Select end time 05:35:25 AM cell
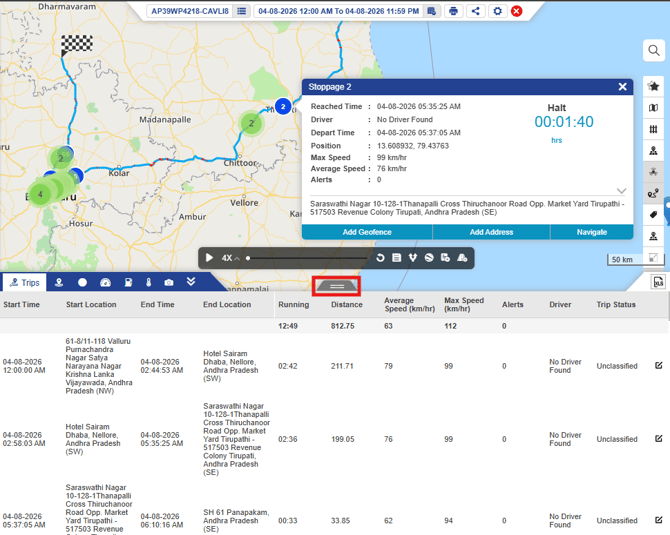This screenshot has height=535, width=670. [x=162, y=439]
